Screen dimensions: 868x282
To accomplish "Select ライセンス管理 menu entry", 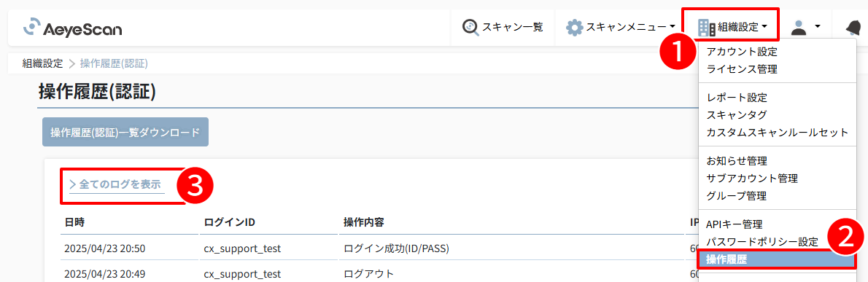I will (x=742, y=69).
